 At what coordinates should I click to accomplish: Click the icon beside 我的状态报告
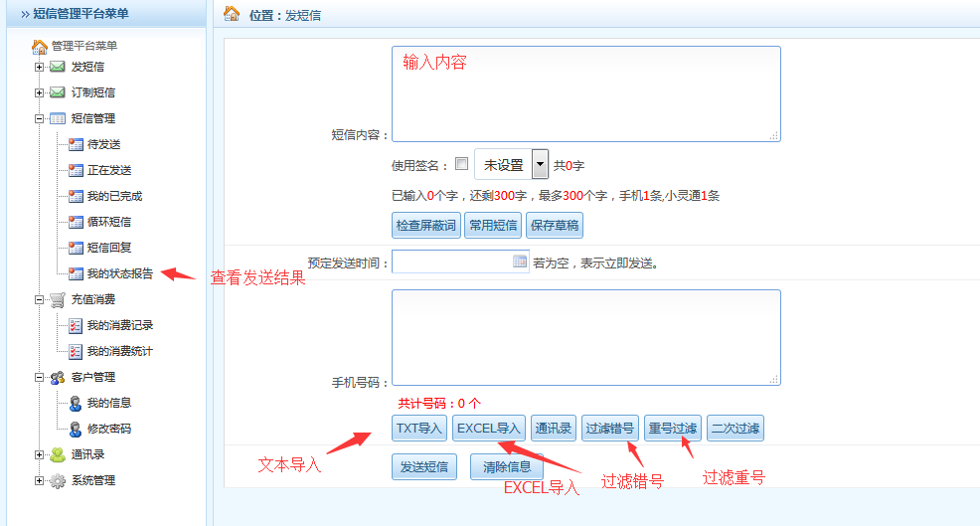click(x=76, y=274)
